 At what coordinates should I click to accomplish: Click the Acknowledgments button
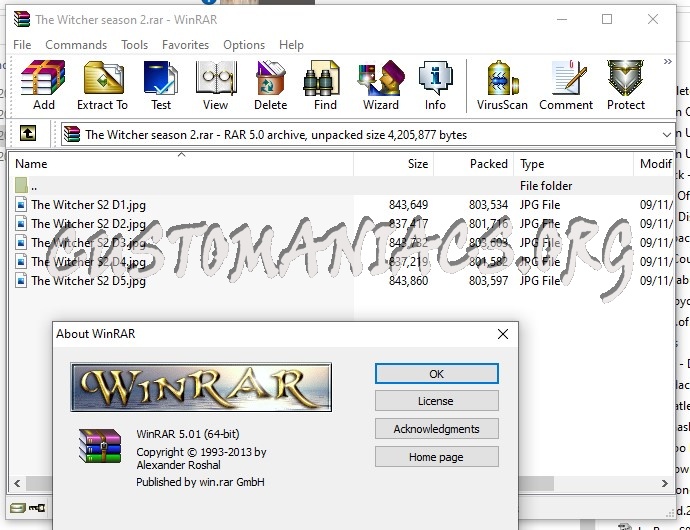click(x=437, y=429)
